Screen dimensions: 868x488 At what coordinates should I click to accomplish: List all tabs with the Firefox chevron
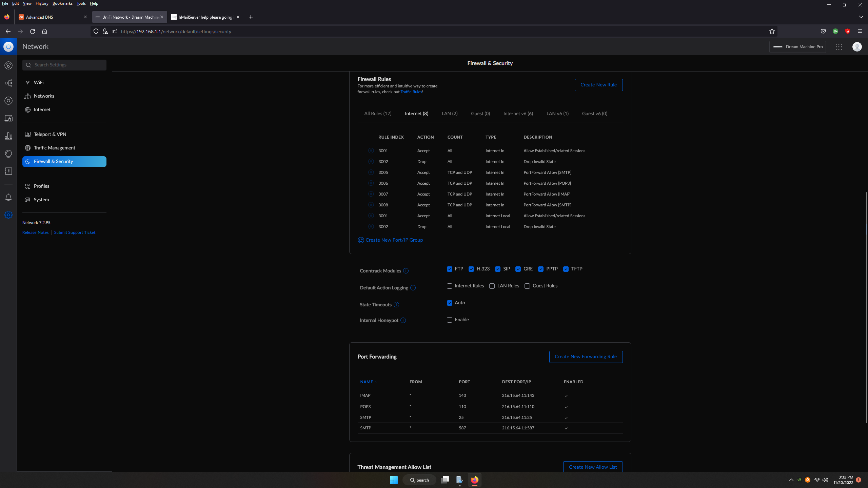point(861,17)
